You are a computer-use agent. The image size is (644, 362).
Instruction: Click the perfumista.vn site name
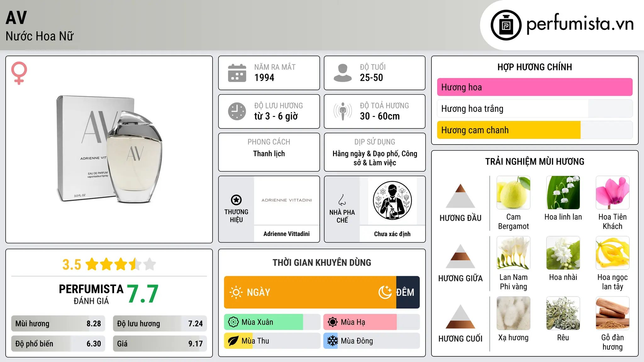click(x=580, y=24)
